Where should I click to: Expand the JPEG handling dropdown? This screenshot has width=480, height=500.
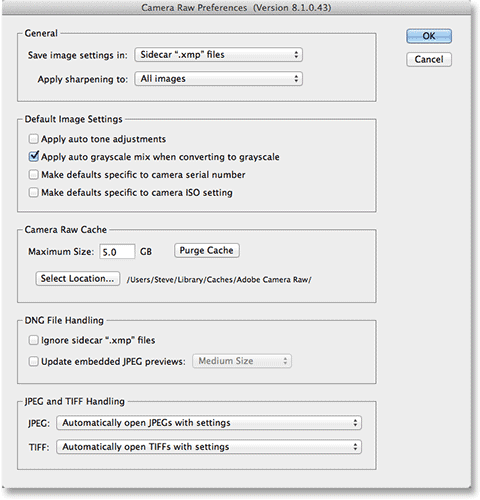tap(209, 423)
